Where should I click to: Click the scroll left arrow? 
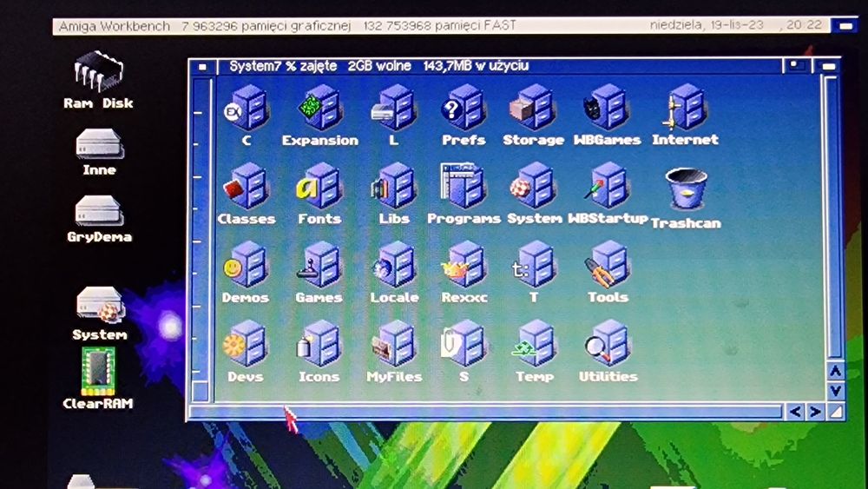795,412
